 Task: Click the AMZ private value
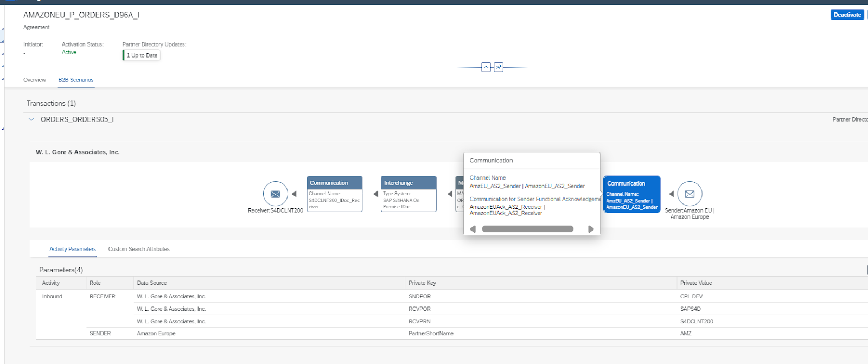pos(686,333)
